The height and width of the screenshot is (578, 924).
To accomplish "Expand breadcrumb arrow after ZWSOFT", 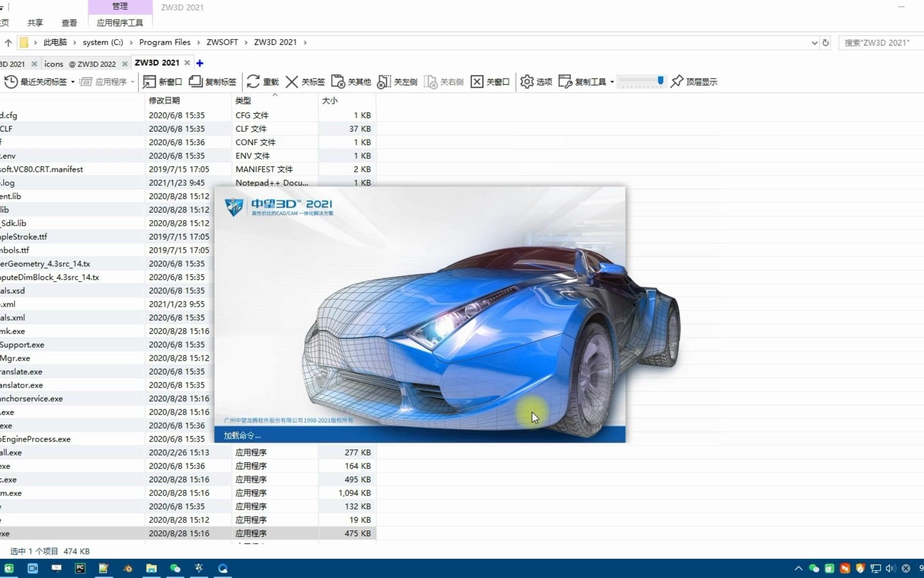I will (246, 42).
